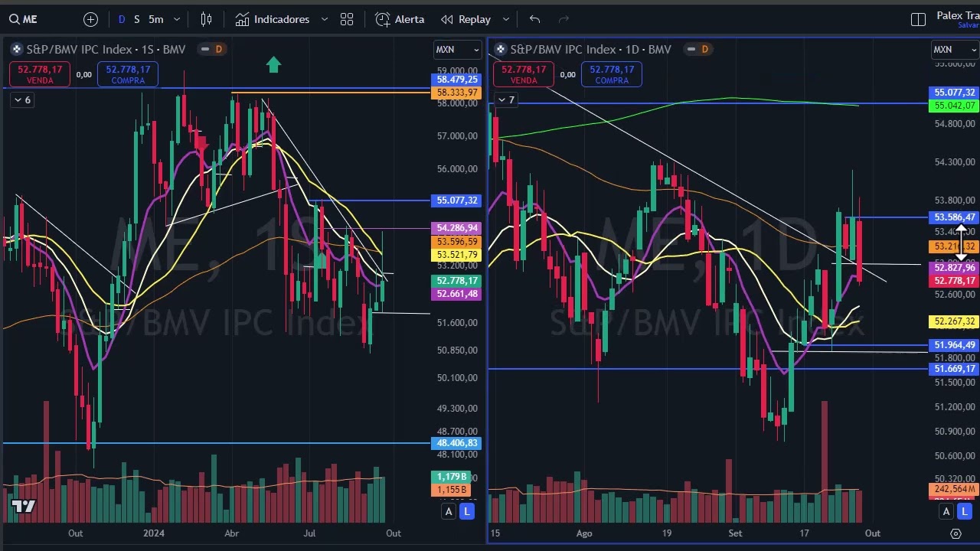Expand the 6 indicators legend on weekly chart

tap(21, 100)
